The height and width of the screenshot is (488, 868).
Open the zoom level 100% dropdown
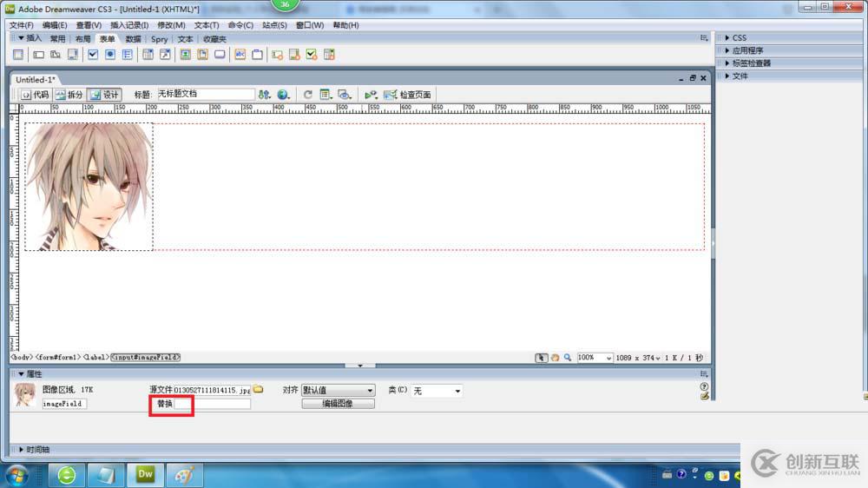[595, 358]
